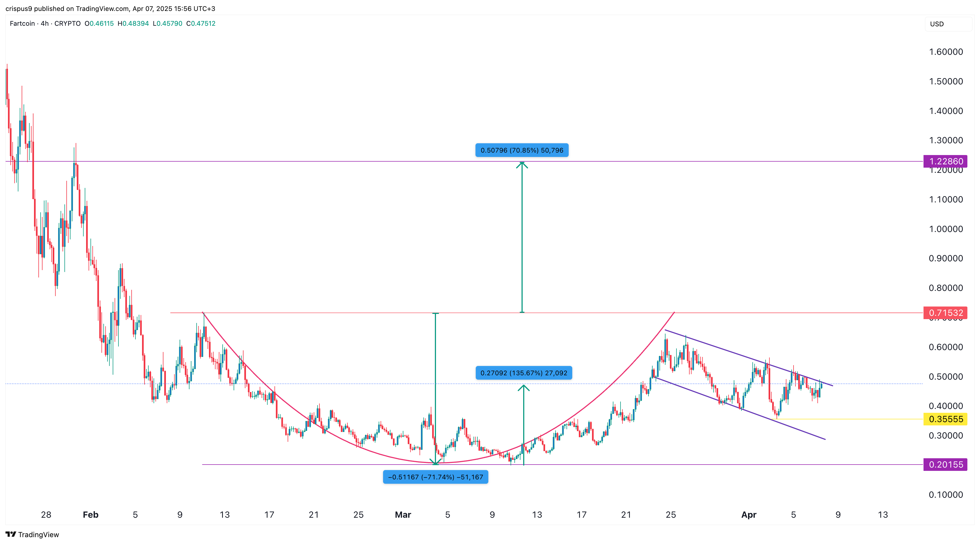Click the 0.35555 yellow price label
The image size is (980, 544).
(x=945, y=419)
